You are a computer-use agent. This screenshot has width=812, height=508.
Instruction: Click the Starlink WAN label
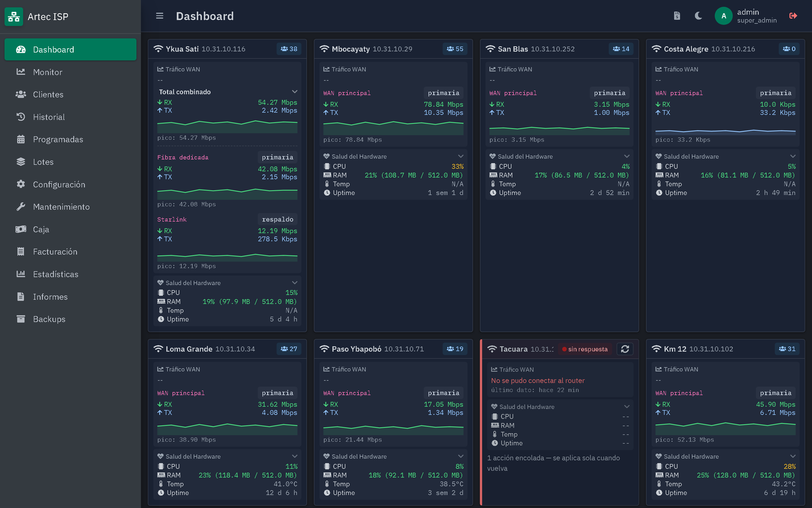pos(172,219)
